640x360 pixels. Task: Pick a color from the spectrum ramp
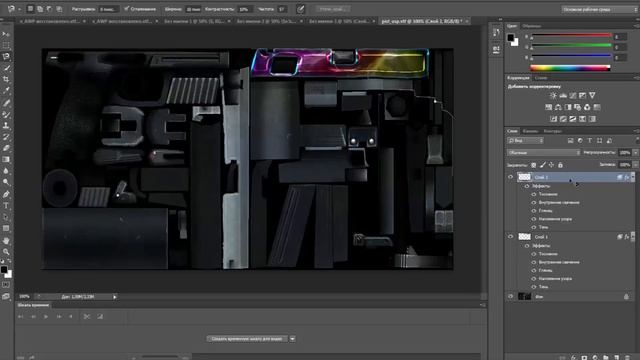click(x=570, y=68)
